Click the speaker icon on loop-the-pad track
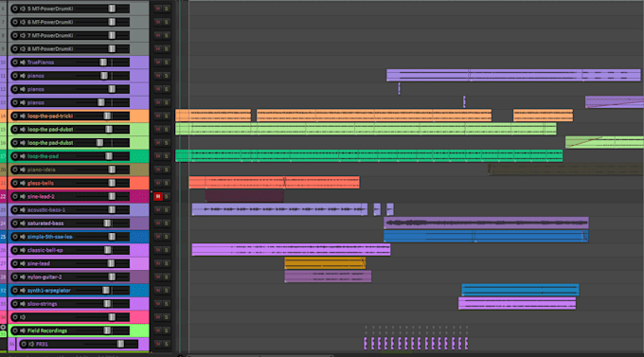The height and width of the screenshot is (357, 644). [x=23, y=156]
